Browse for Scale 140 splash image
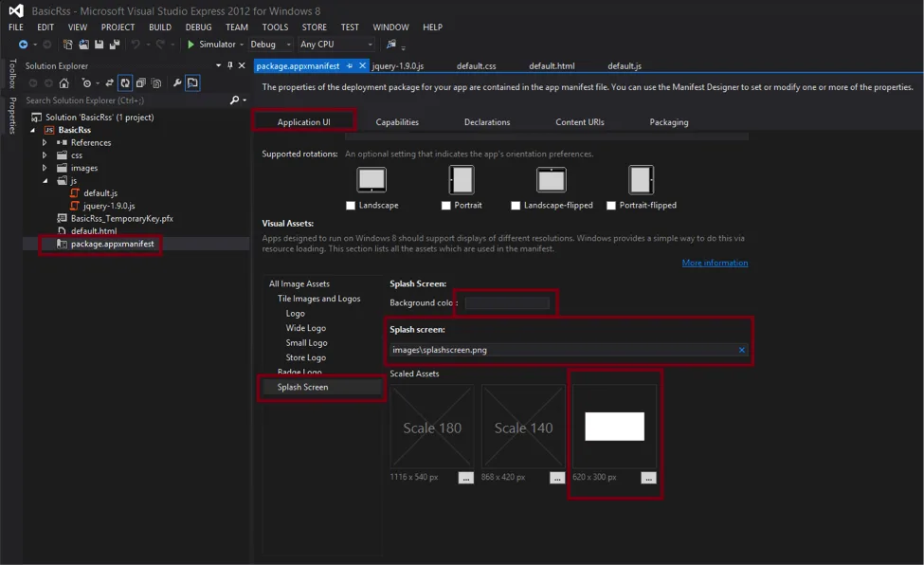Image resolution: width=924 pixels, height=565 pixels. pos(557,478)
